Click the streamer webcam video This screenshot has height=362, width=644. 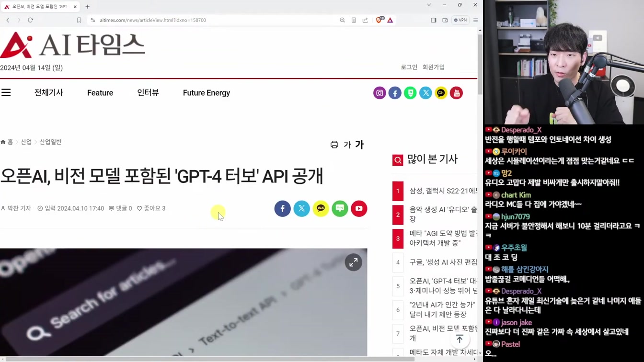click(564, 62)
